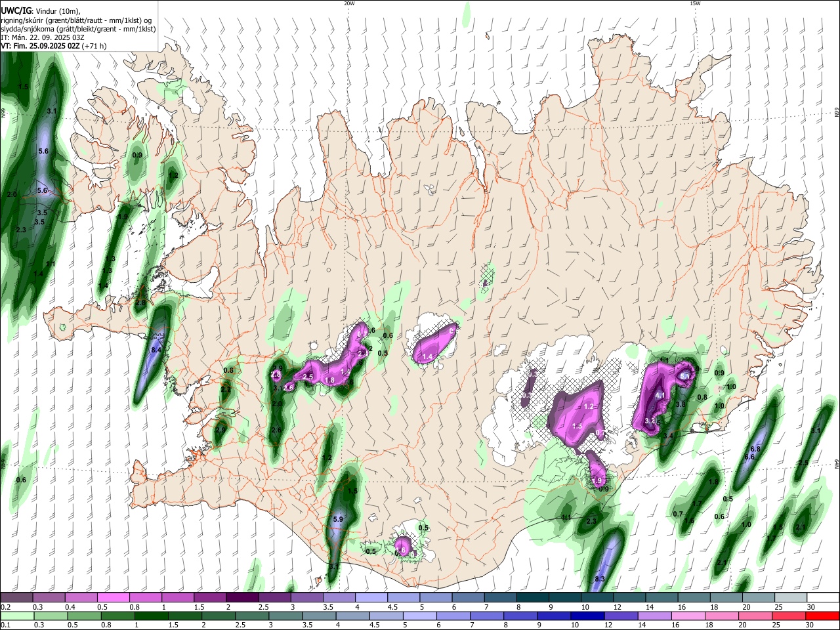This screenshot has height=630, width=840.
Task: Click the 'UWC/IG' map title text
Action: coord(15,10)
